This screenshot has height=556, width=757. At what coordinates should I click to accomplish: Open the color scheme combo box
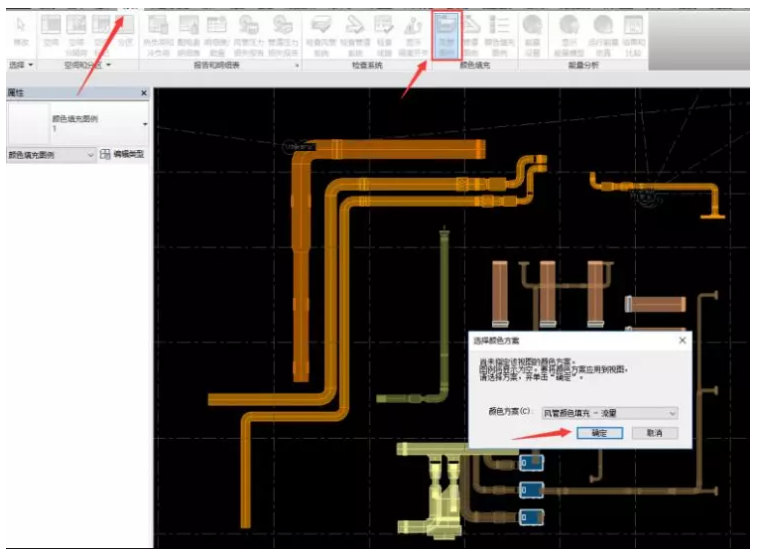coord(610,413)
